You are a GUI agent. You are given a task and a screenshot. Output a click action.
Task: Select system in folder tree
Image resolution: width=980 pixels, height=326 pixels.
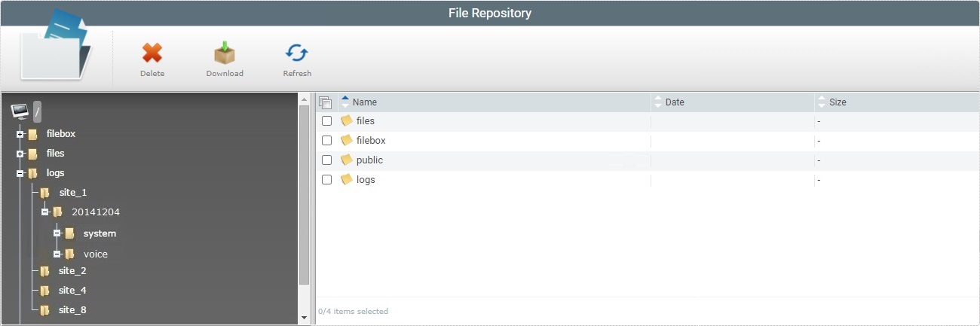[x=100, y=233]
